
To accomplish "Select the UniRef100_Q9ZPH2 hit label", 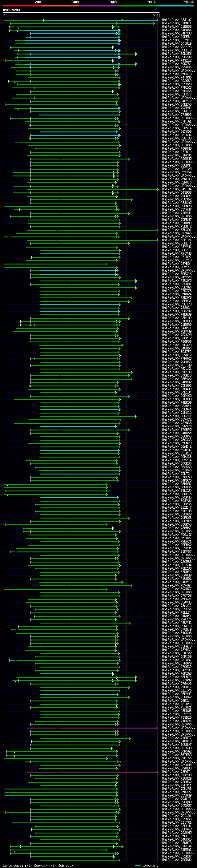I will [177, 108].
